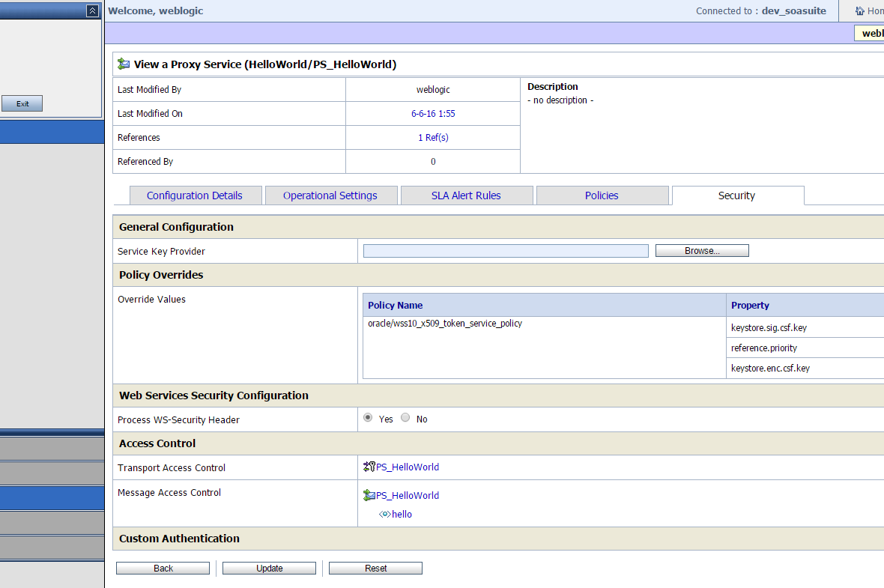Click the Back button

click(x=163, y=567)
